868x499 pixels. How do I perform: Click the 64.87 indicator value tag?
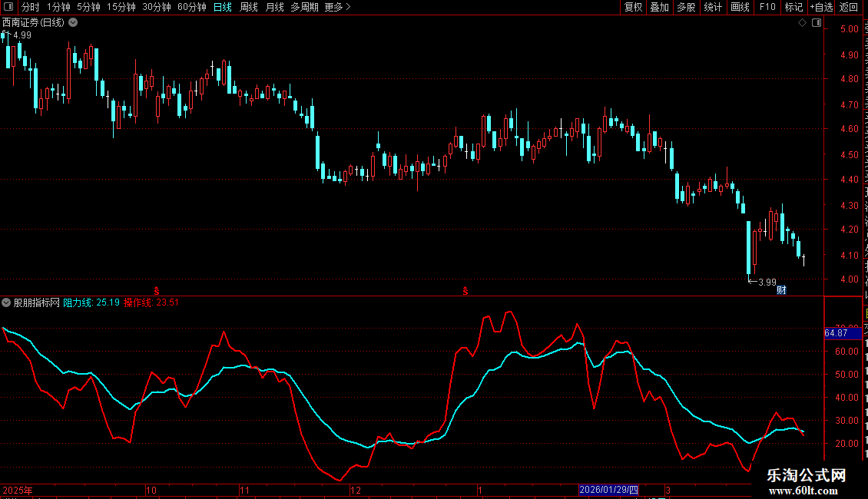[x=843, y=333]
